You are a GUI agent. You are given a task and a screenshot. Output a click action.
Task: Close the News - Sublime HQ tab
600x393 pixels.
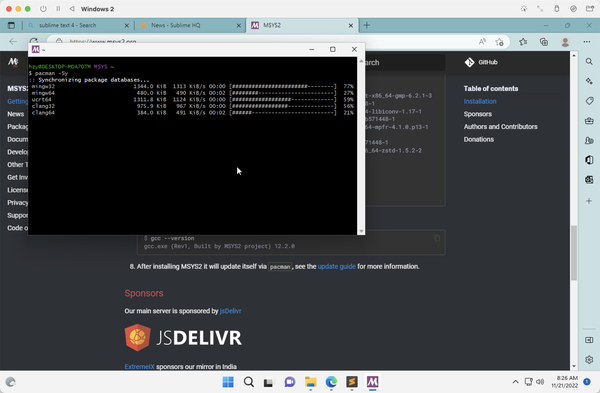point(239,26)
